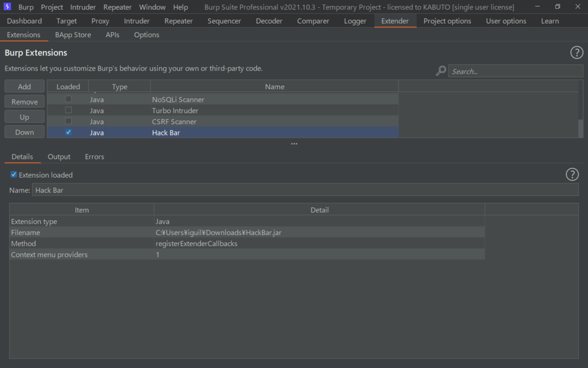Switch to the Intruder tab
588x368 pixels.
(137, 21)
